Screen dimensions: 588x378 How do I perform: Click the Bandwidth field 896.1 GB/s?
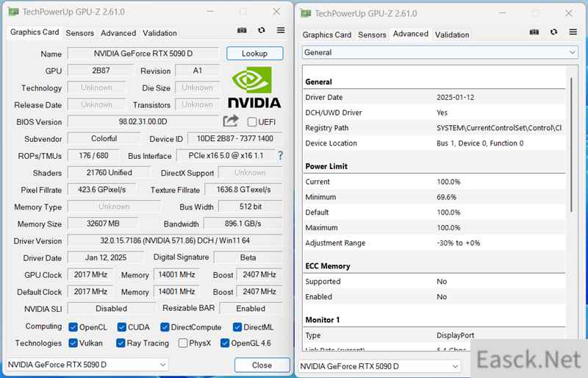243,224
